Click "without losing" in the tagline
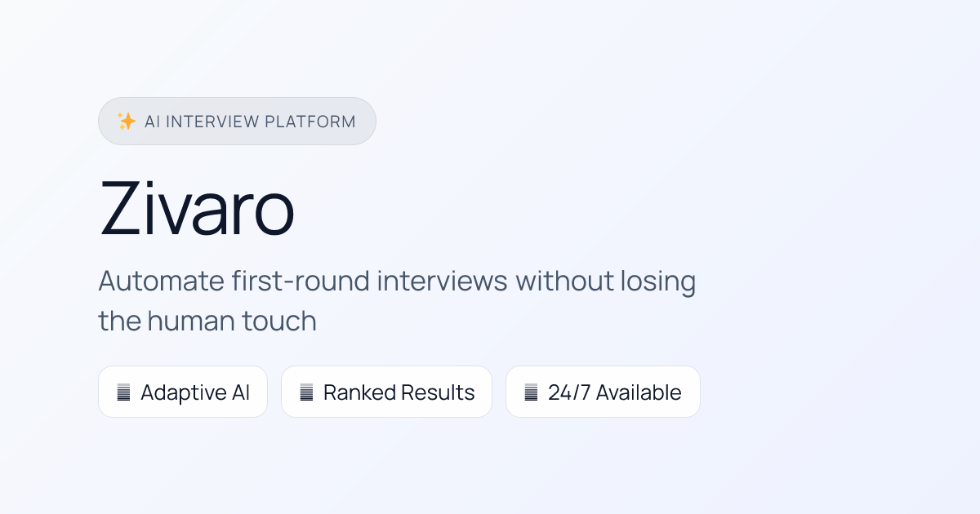Screen dimensions: 980x514 tap(605, 281)
